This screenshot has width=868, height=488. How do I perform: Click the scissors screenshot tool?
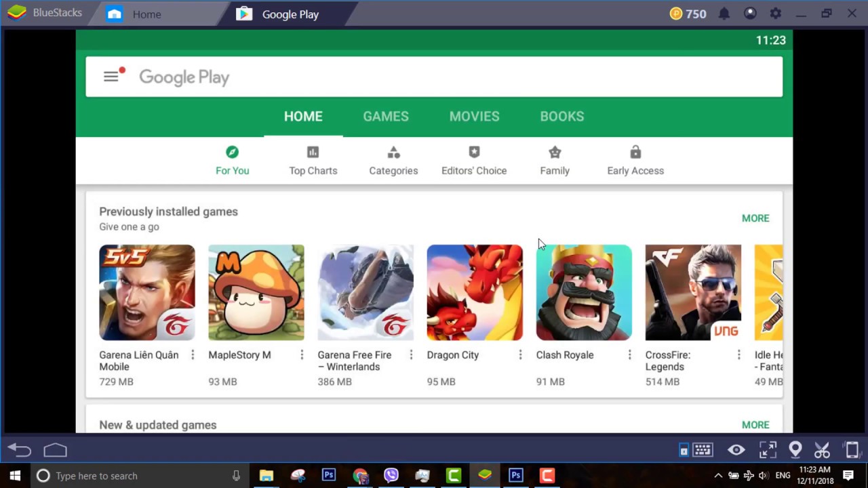822,450
